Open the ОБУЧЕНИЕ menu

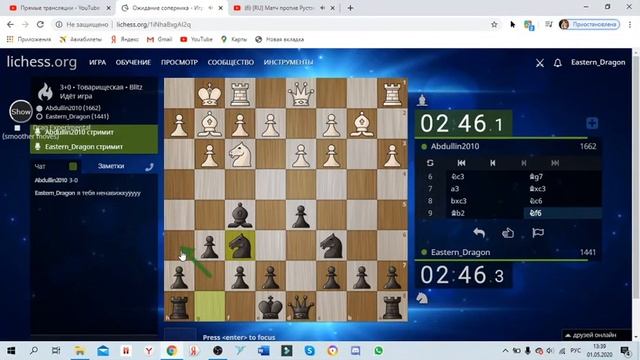pyautogui.click(x=133, y=62)
